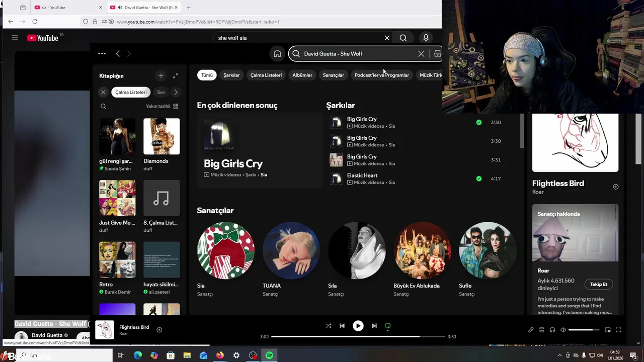The image size is (644, 362).
Task: Enter Spotify full screen mode
Action: (618, 330)
